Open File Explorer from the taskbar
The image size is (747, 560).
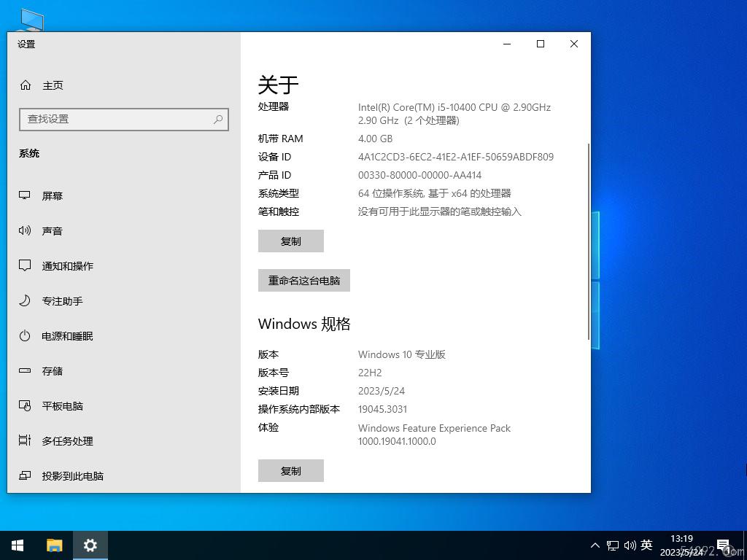(x=54, y=545)
